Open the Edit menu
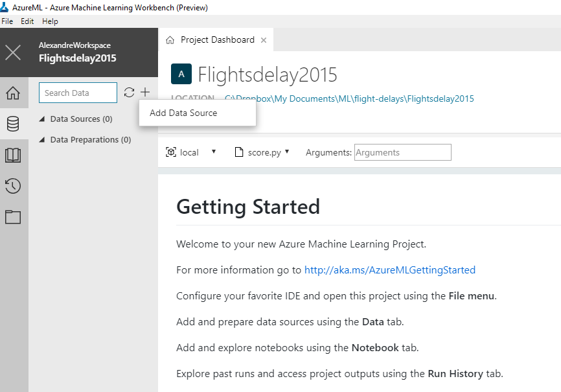The image size is (561, 392). click(x=27, y=21)
